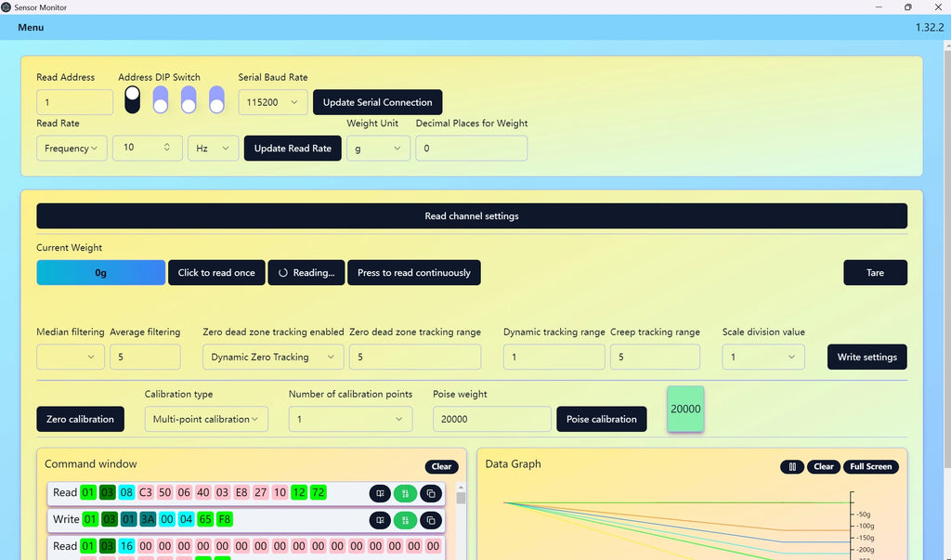Copy the Write command row
951x560 pixels.
click(431, 520)
